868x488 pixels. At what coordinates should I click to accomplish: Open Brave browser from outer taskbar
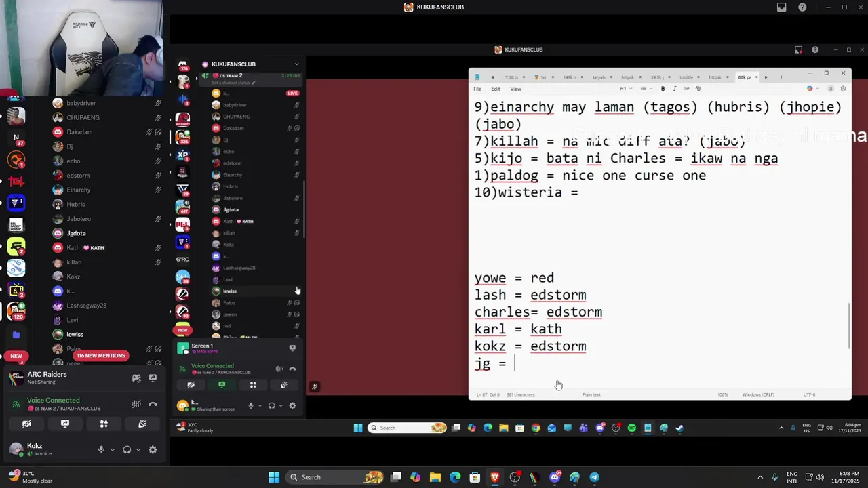(x=495, y=477)
